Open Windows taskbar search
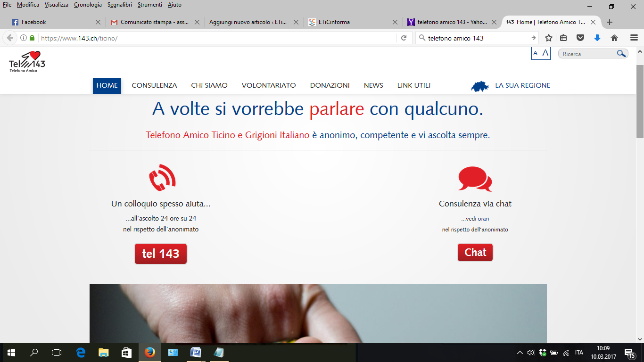The height and width of the screenshot is (362, 644). 34,353
